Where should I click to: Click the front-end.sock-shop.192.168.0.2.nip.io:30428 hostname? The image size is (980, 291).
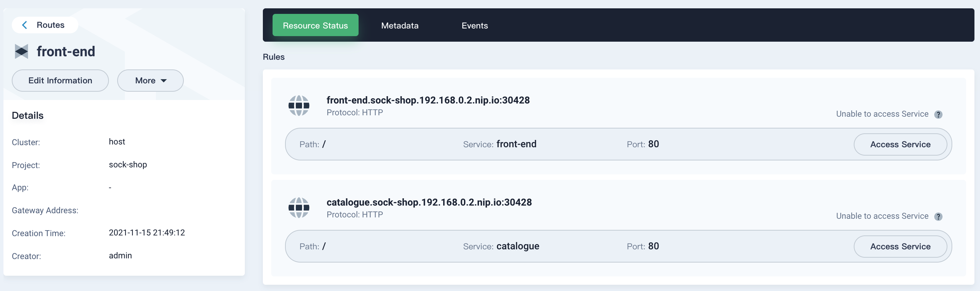pos(428,100)
